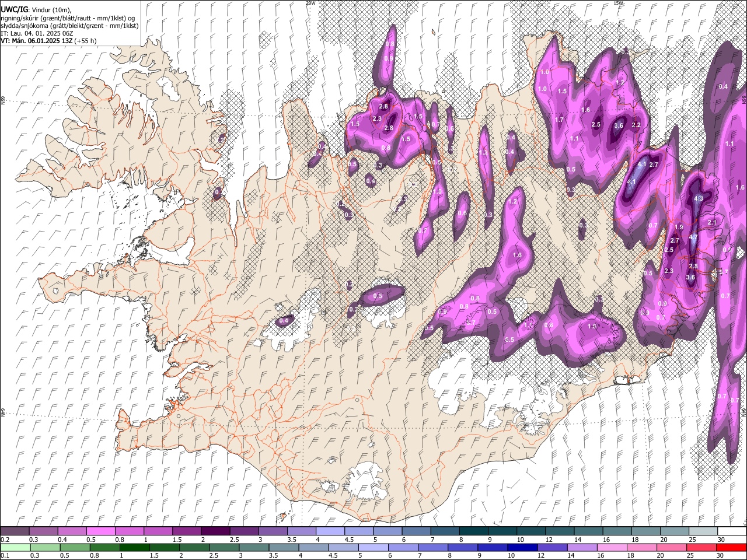Click the '0.1' label under the green legend row

click(x=5, y=555)
